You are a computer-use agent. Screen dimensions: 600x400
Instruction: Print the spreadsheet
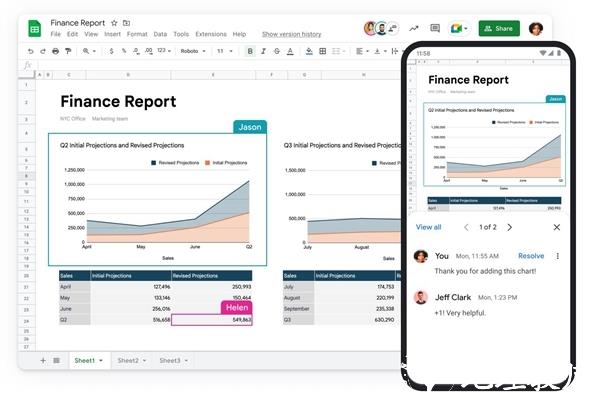tap(55, 51)
